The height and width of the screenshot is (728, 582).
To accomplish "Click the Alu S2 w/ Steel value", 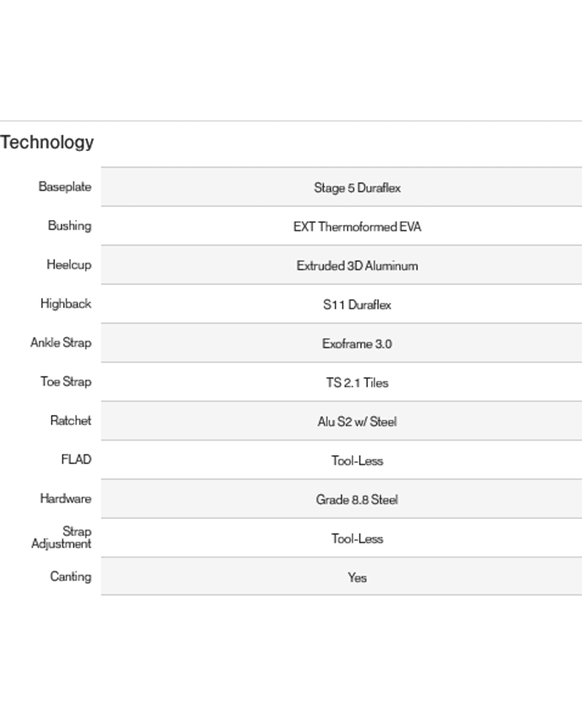I will pyautogui.click(x=357, y=422).
